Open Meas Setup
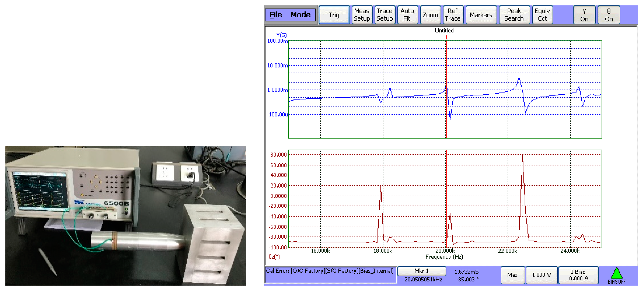The width and height of the screenshot is (644, 291). tap(362, 15)
